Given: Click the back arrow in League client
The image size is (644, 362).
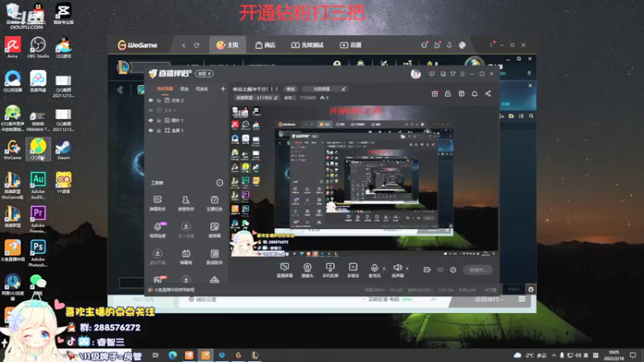Looking at the screenshot, I should (x=120, y=90).
